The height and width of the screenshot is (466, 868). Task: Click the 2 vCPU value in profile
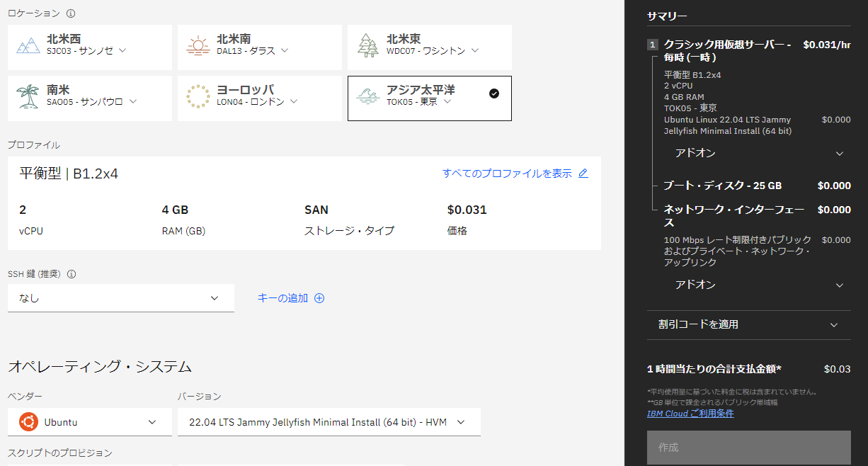point(23,210)
